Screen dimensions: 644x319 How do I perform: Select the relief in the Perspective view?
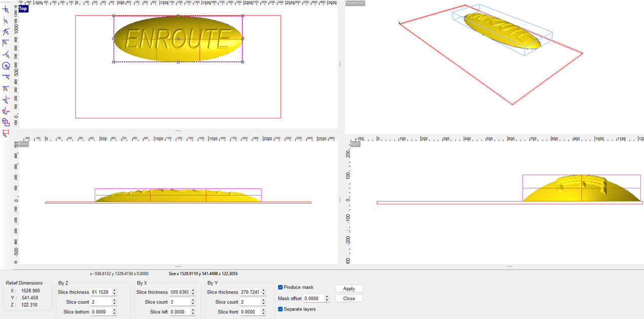point(502,30)
